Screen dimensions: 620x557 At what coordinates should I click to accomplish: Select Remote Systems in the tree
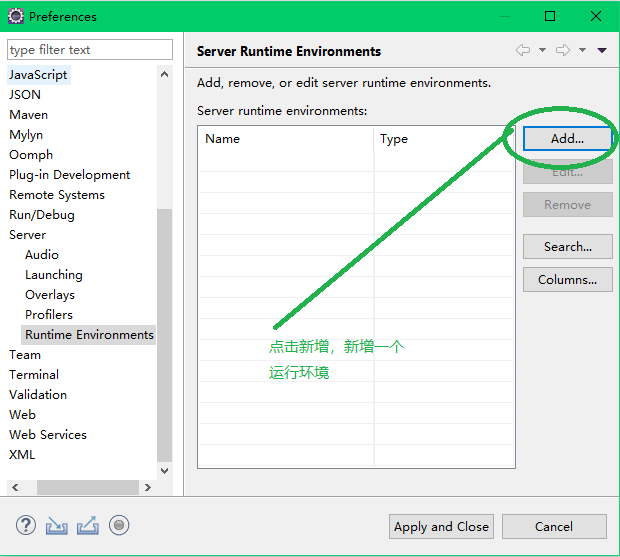[57, 195]
